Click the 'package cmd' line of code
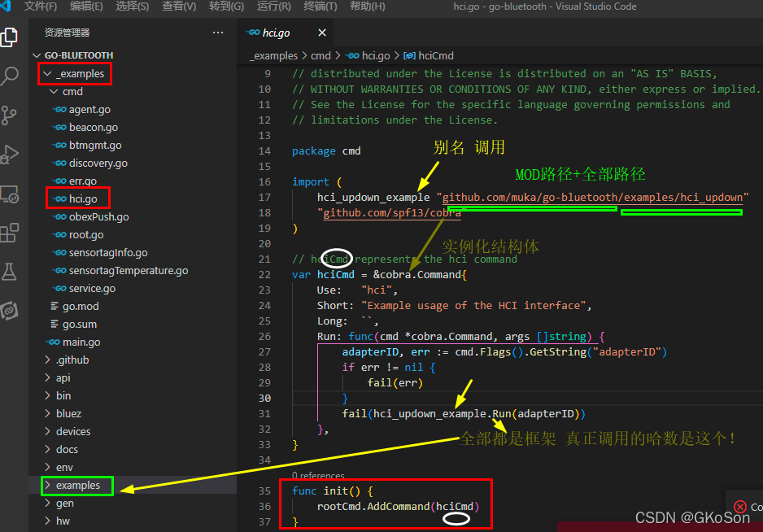Viewport: 763px width, 532px height. pyautogui.click(x=326, y=150)
